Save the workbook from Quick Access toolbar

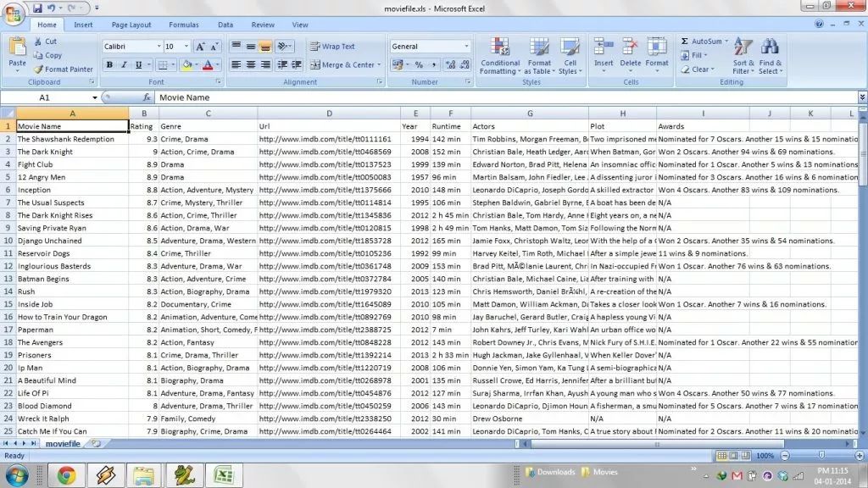click(37, 8)
